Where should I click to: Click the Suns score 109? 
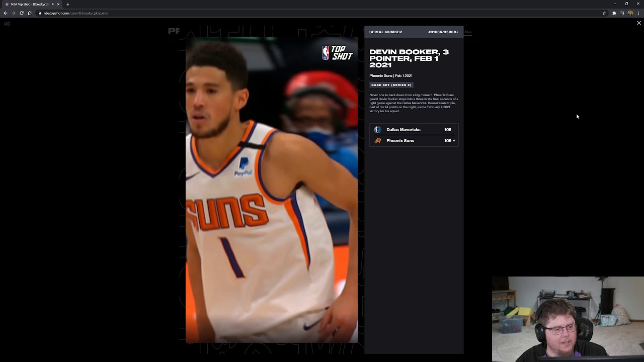[448, 141]
